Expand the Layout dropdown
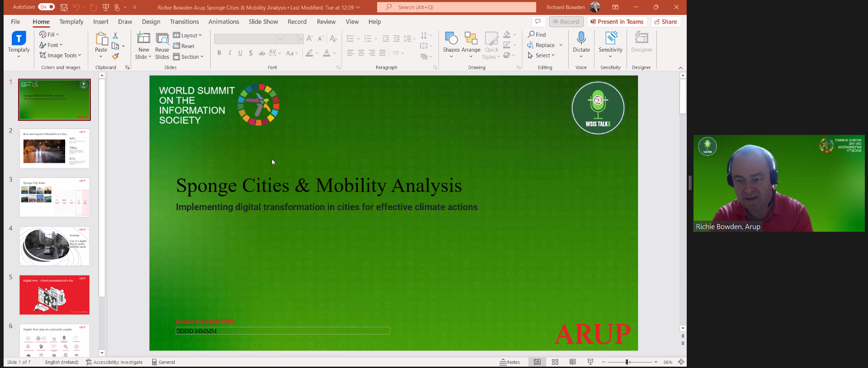This screenshot has width=868, height=368. click(x=187, y=35)
